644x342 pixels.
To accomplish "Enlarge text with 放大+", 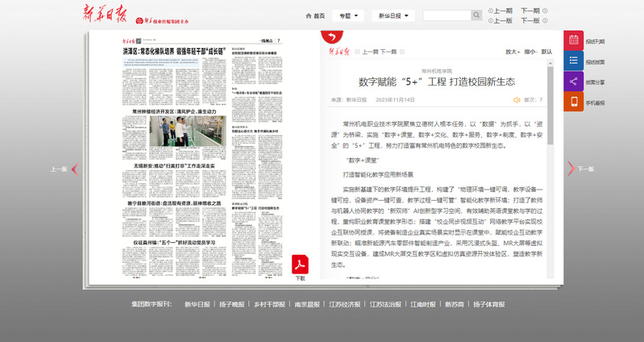I will click(x=513, y=52).
